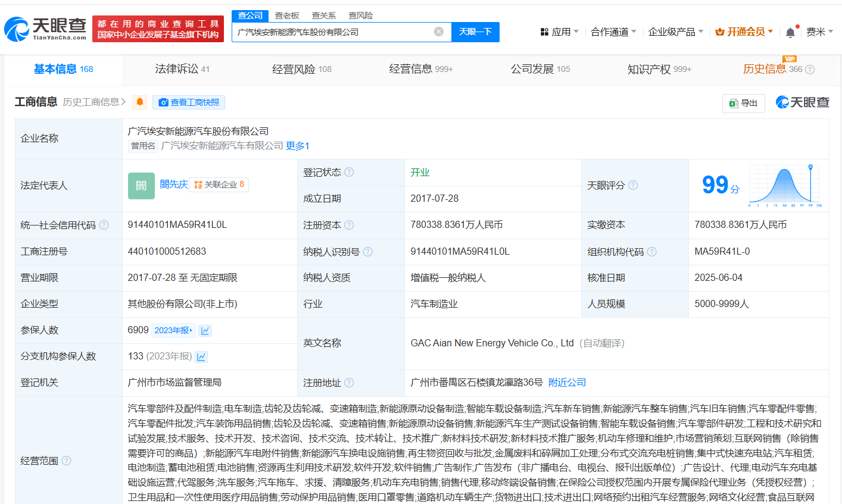
Task: Click the 天眼查 logo in header
Action: [46, 29]
